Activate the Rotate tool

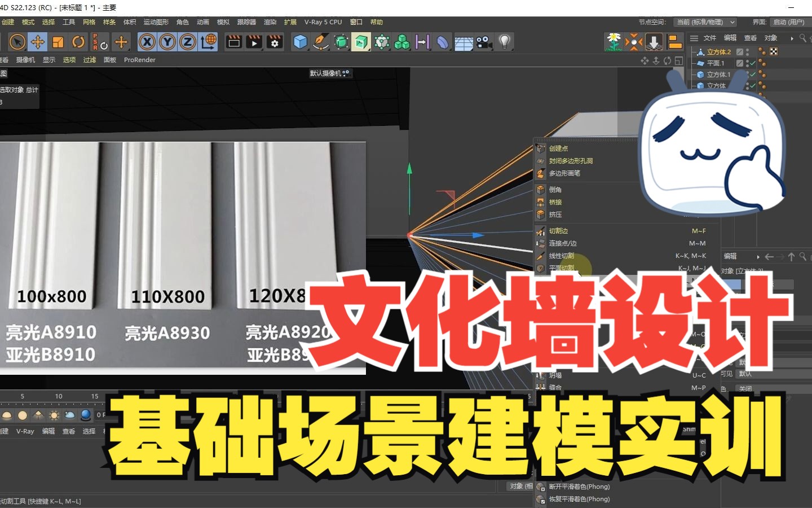[x=78, y=42]
